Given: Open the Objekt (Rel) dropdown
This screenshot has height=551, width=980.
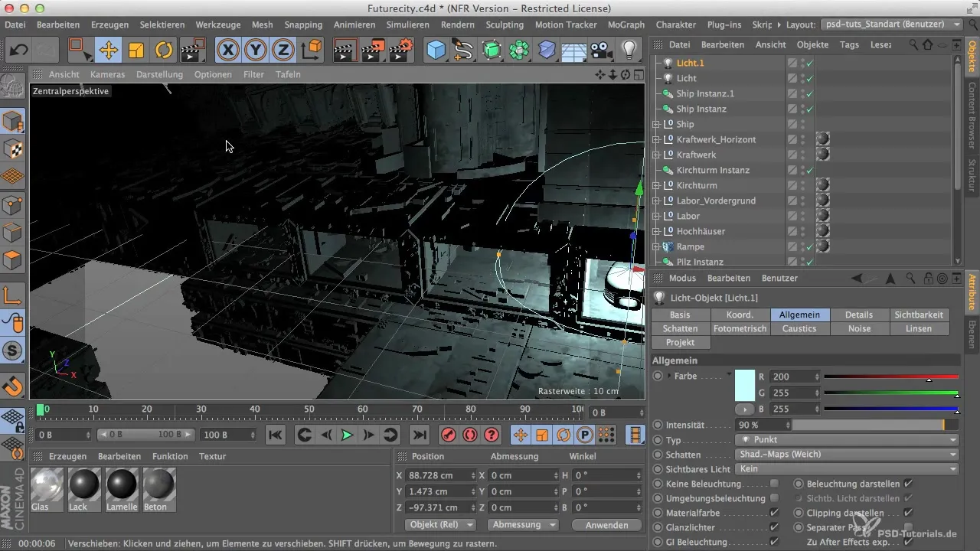Looking at the screenshot, I should 439,525.
